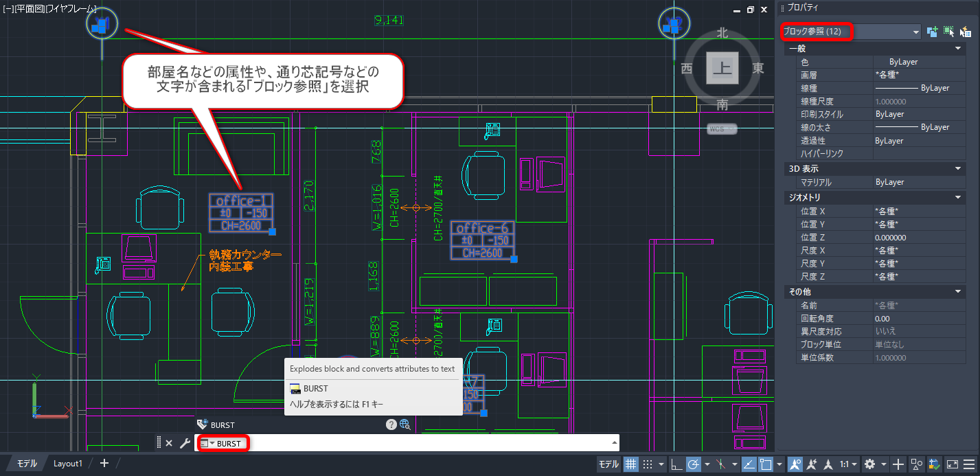Click the internet search globe beside BURST suggestion

pyautogui.click(x=405, y=424)
